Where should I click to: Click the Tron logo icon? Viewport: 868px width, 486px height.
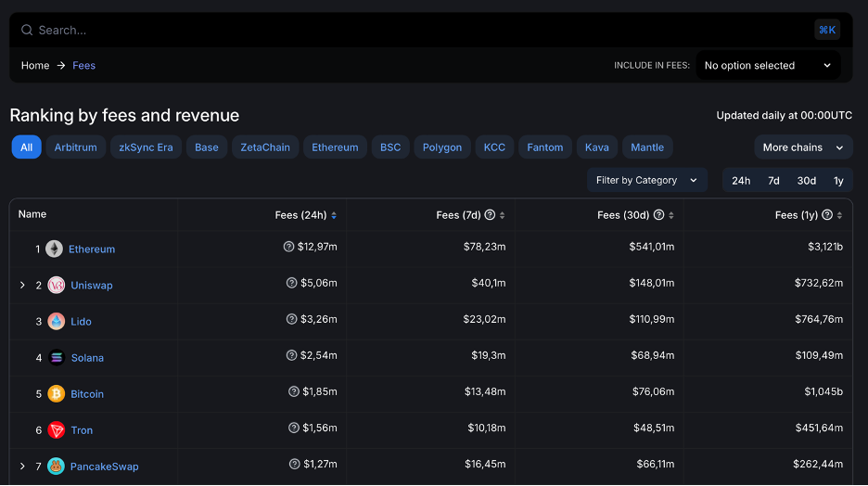(x=57, y=429)
